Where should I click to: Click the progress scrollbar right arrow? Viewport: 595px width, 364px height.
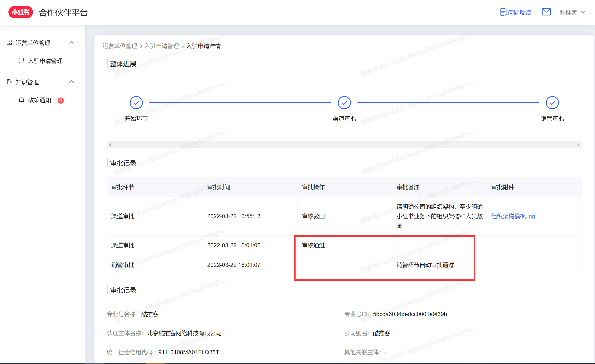[578, 145]
